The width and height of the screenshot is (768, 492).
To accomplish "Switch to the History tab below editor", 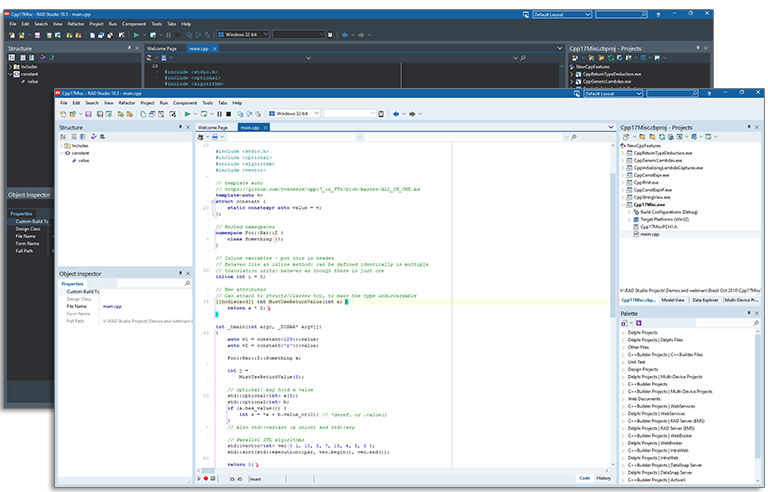I will pyautogui.click(x=604, y=478).
